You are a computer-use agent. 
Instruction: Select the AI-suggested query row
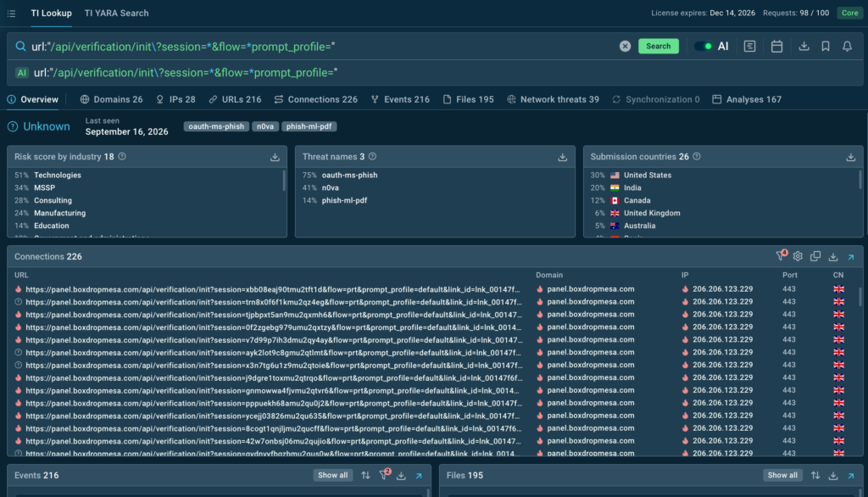click(x=435, y=73)
